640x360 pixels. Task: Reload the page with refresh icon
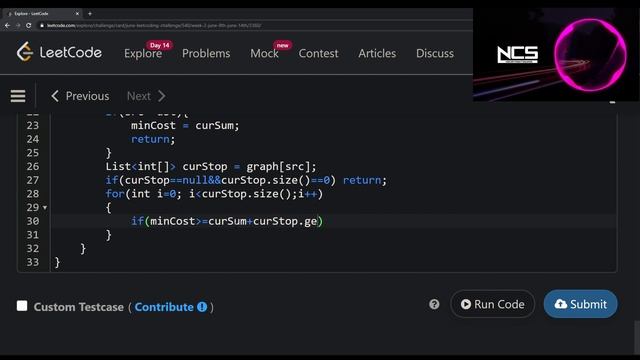(x=29, y=25)
